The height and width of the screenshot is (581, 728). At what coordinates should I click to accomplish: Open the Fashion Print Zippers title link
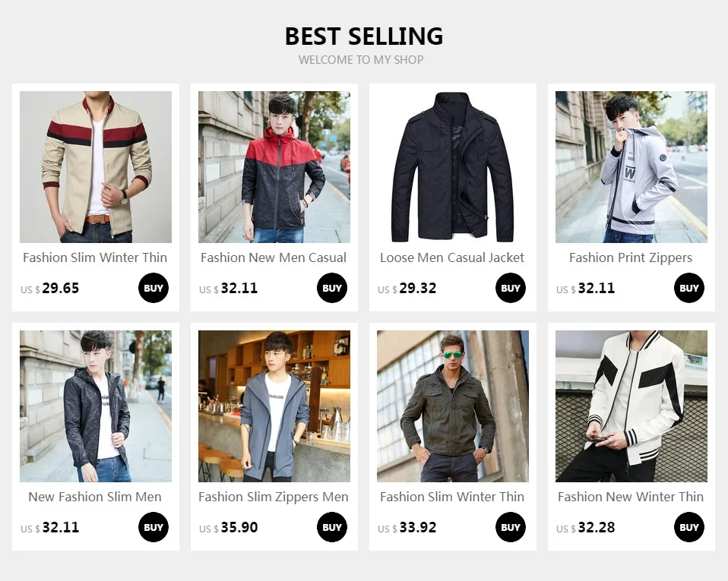click(x=631, y=258)
